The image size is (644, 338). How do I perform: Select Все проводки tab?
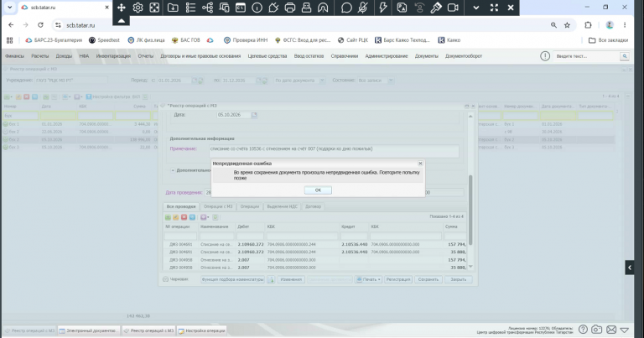(181, 206)
